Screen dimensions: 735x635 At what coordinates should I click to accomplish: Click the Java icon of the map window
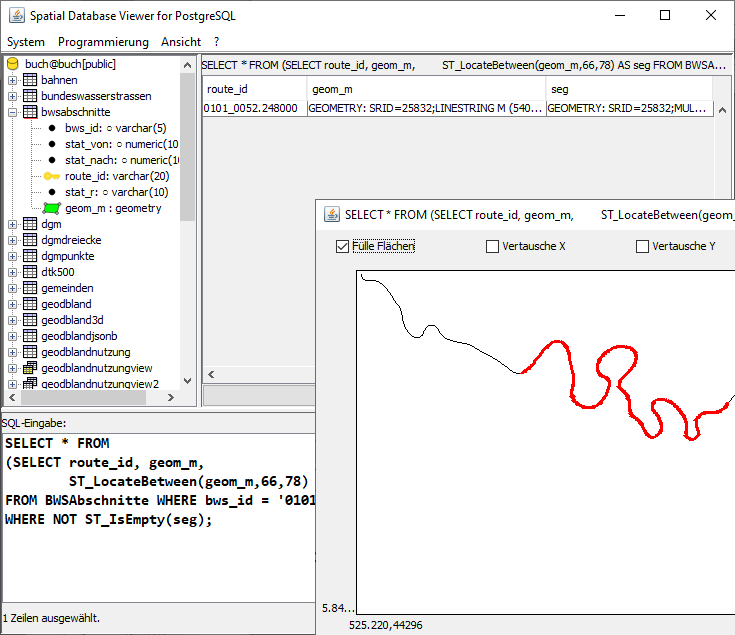(332, 215)
